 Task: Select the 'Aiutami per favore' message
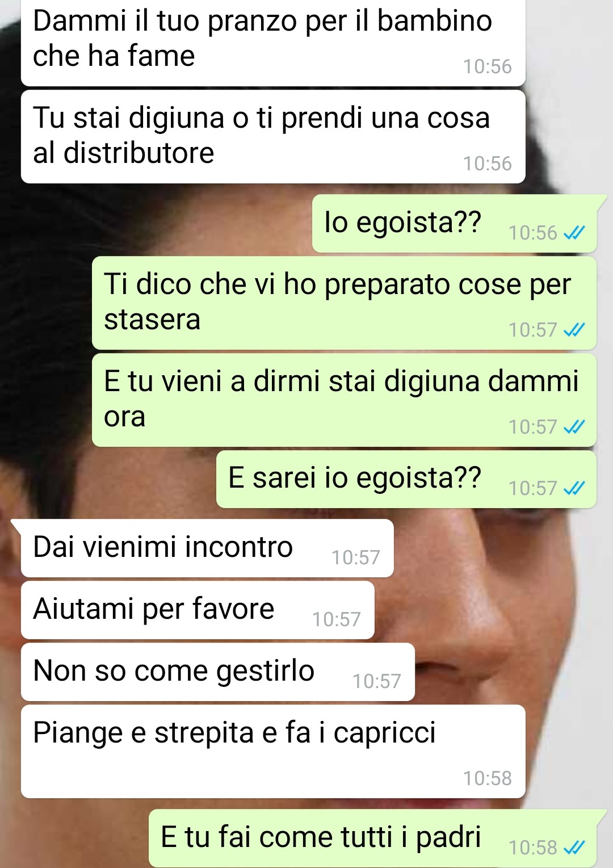[x=198, y=610]
